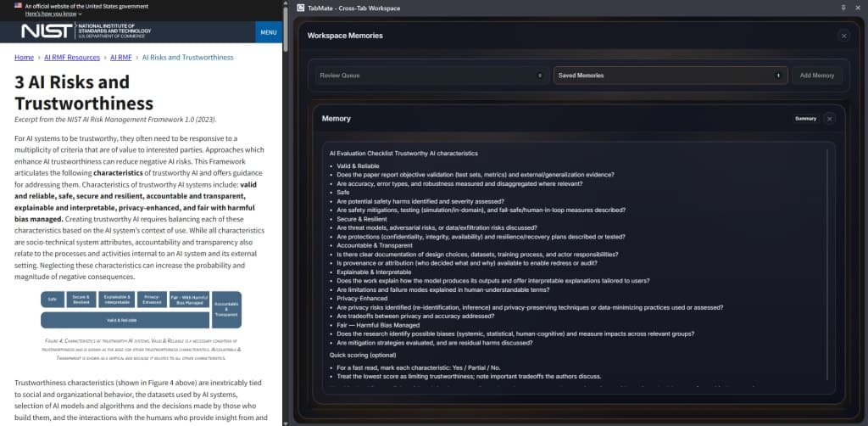The width and height of the screenshot is (868, 426).
Task: Close the TabMate side panel
Action: tap(858, 8)
